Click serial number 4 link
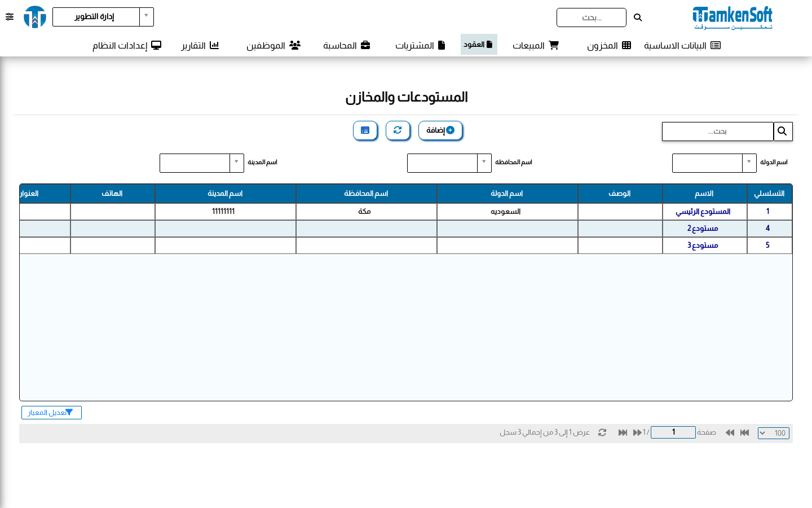This screenshot has width=812, height=508. pos(767,228)
